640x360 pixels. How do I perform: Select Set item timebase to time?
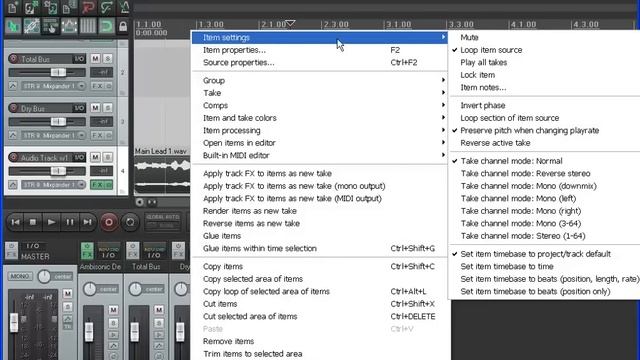tap(544, 267)
